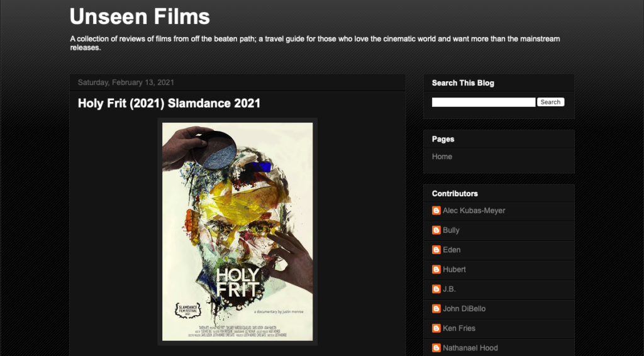Viewport: 644px width, 356px height.
Task: Open Hubert's contributor profile link
Action: (454, 269)
